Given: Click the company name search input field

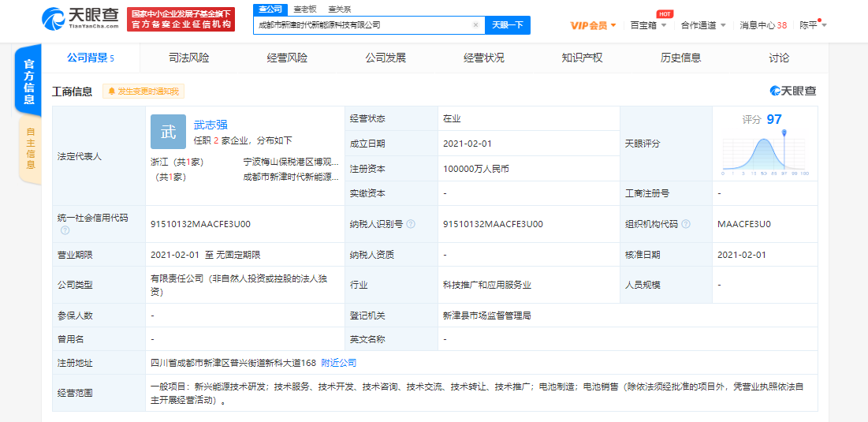Looking at the screenshot, I should 363,25.
